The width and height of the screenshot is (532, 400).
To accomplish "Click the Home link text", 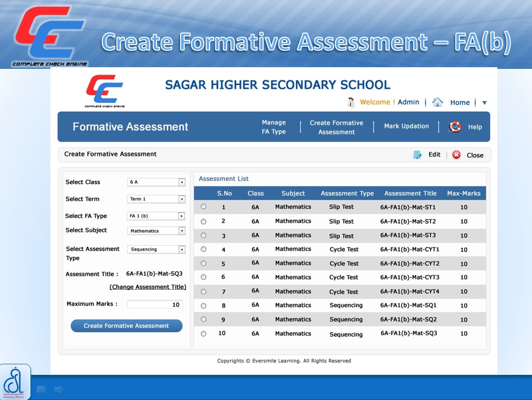I will point(460,102).
